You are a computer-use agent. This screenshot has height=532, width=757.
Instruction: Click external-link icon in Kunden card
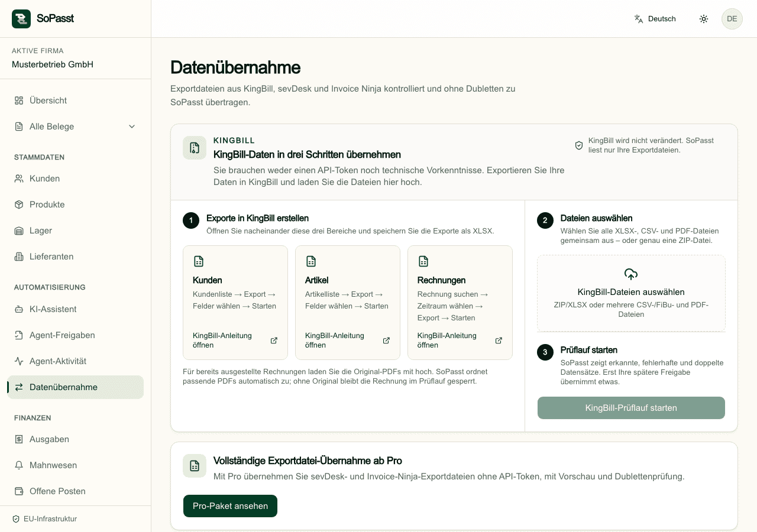click(x=274, y=340)
